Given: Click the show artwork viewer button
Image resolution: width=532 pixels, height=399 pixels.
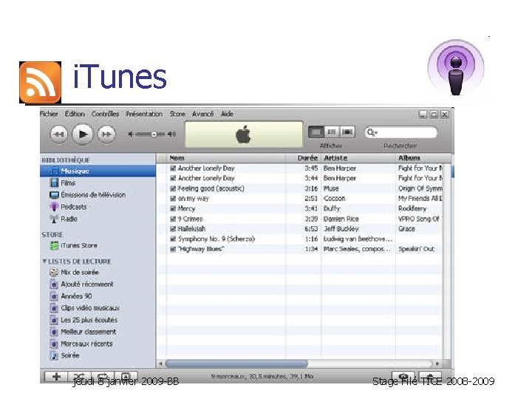Looking at the screenshot, I should (x=126, y=377).
